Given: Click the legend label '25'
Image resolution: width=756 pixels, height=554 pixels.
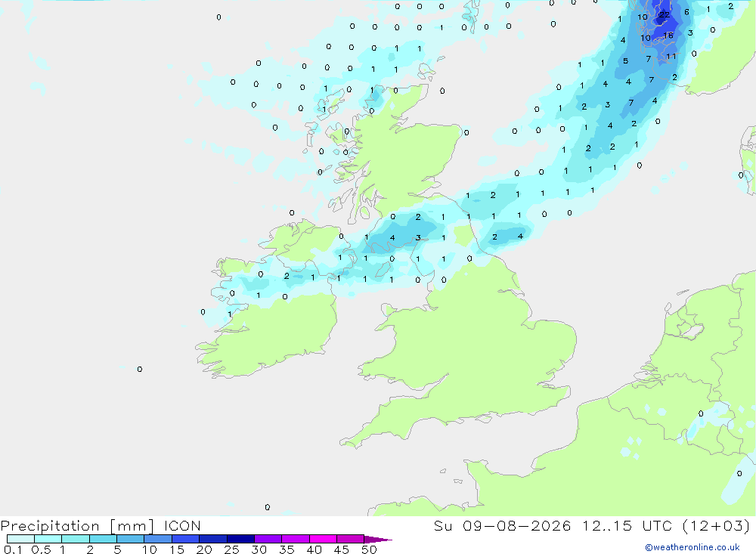Looking at the screenshot, I should point(232,549).
